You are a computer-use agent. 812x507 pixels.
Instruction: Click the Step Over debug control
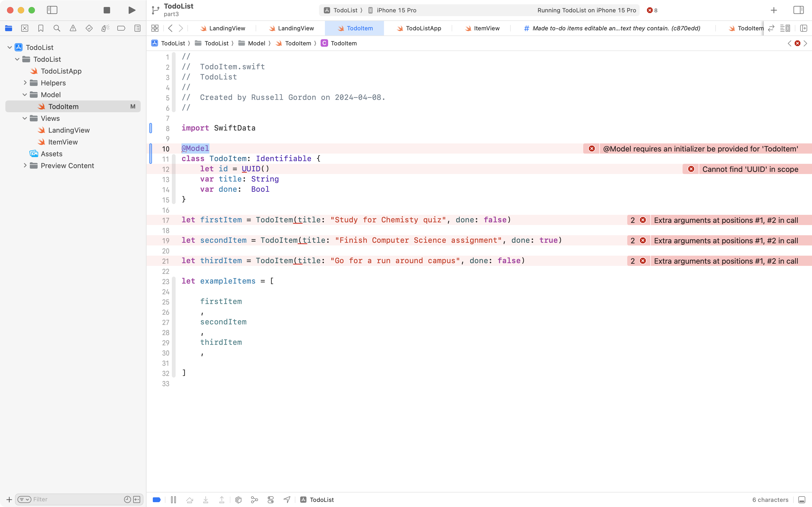tap(189, 499)
